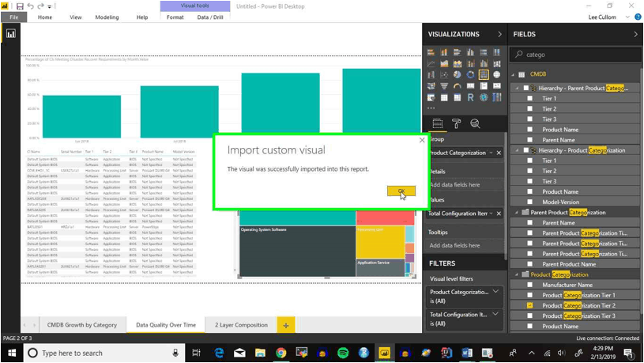Open the Format paint roller pane
This screenshot has height=363, width=644.
(456, 123)
